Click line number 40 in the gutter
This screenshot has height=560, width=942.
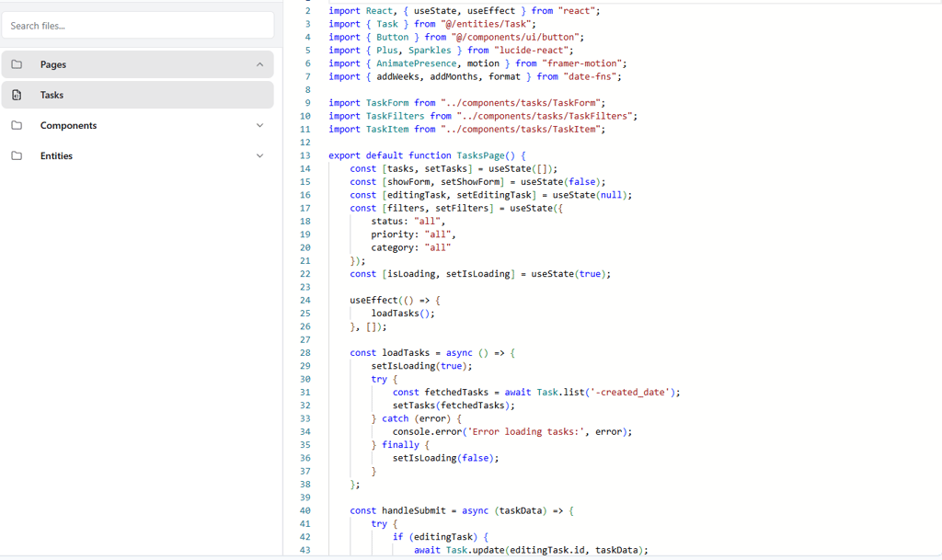coord(305,510)
